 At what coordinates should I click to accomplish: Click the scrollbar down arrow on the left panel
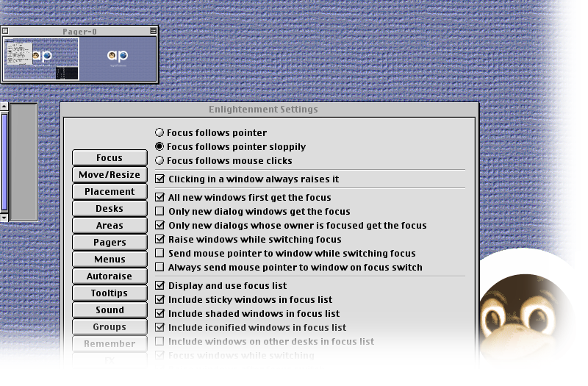(x=4, y=218)
